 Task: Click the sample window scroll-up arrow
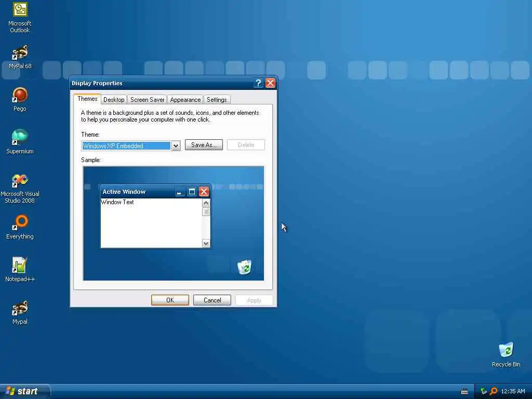point(206,203)
